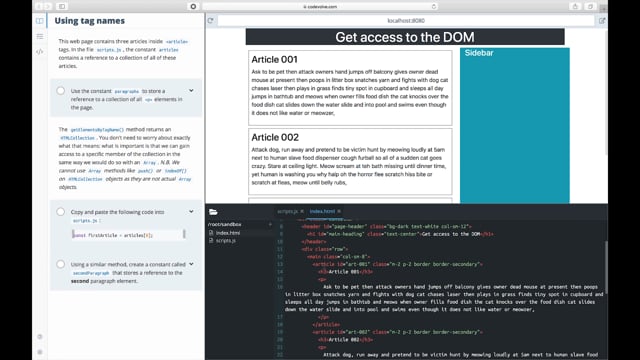
Task: Click the scrollbar of the code snippet box
Action: (x=184, y=233)
